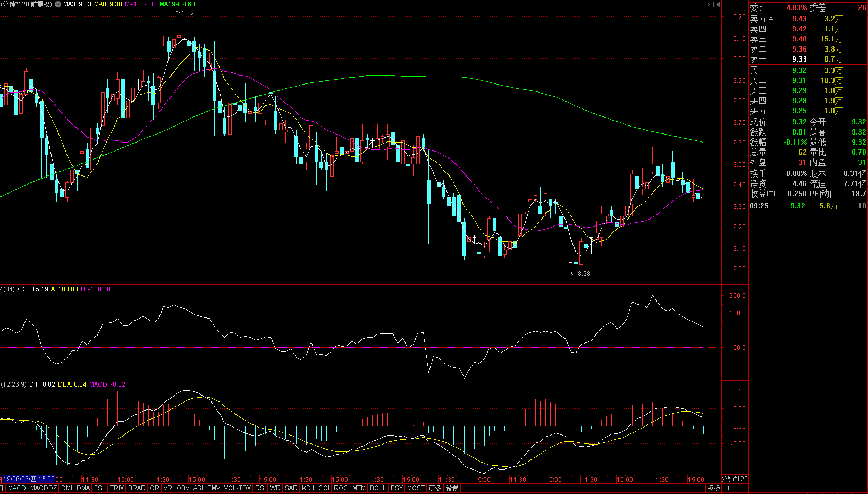Screen dimensions: 868x494
Task: Click the 涨幅 value -0.11%
Action: pos(796,143)
